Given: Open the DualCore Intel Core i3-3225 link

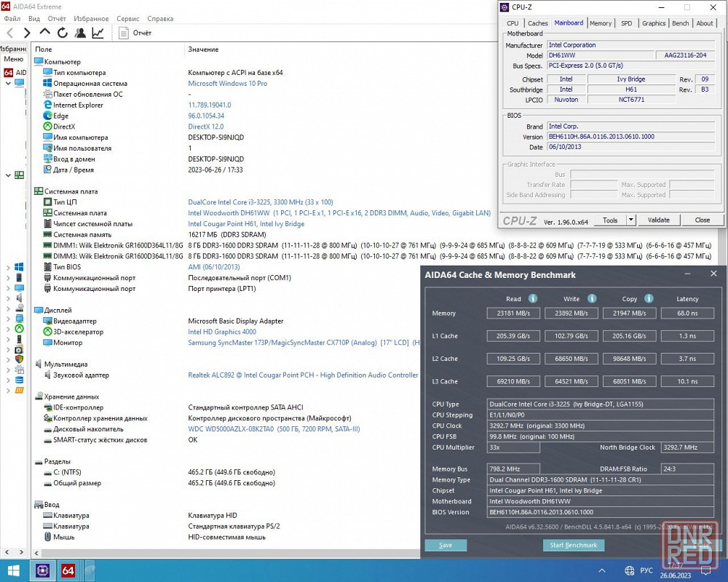Looking at the screenshot, I should coord(261,202).
